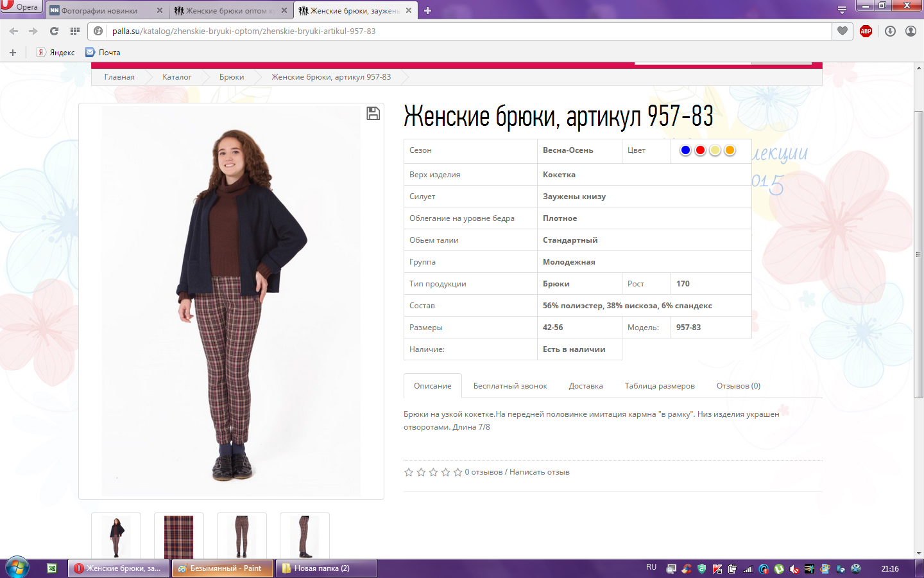Rate the product three stars
This screenshot has width=924, height=578.
(x=433, y=472)
